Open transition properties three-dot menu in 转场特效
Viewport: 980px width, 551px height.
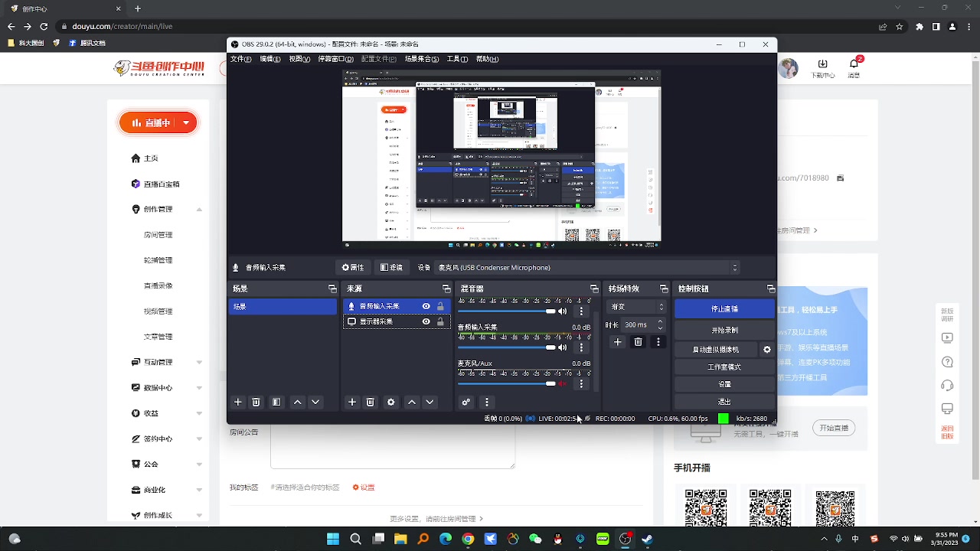tap(658, 342)
